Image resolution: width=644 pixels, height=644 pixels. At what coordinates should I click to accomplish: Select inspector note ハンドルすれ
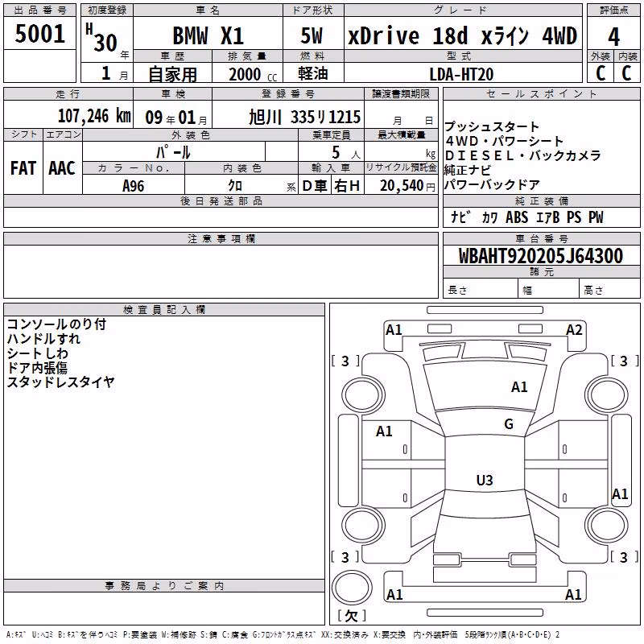(43, 339)
